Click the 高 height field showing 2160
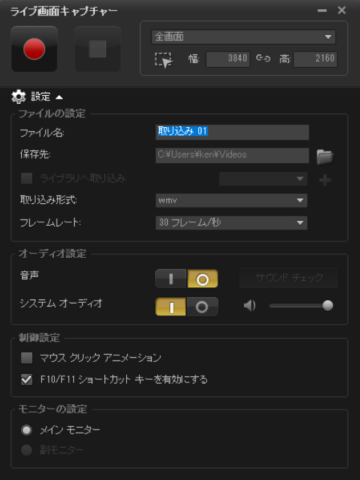This screenshot has width=360, height=480. tap(315, 59)
